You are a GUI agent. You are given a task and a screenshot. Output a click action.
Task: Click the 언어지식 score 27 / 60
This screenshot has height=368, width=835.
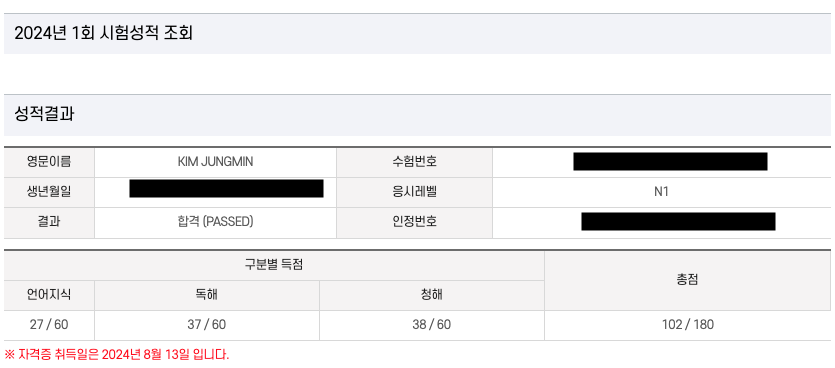coord(49,325)
